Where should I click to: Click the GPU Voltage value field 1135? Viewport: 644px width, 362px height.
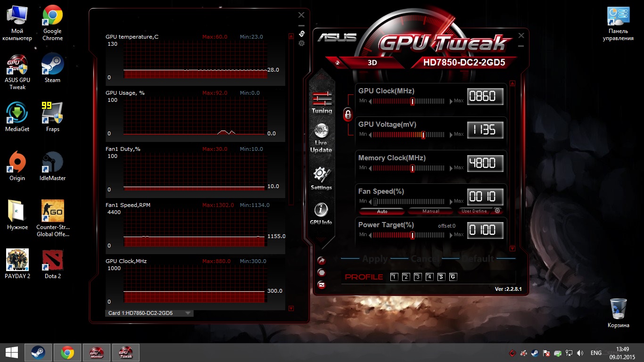[485, 130]
